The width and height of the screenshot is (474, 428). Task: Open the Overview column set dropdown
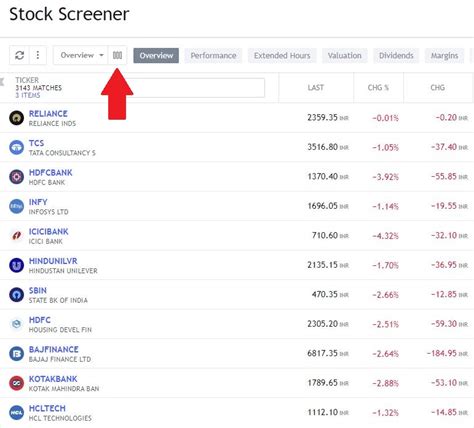pyautogui.click(x=81, y=55)
